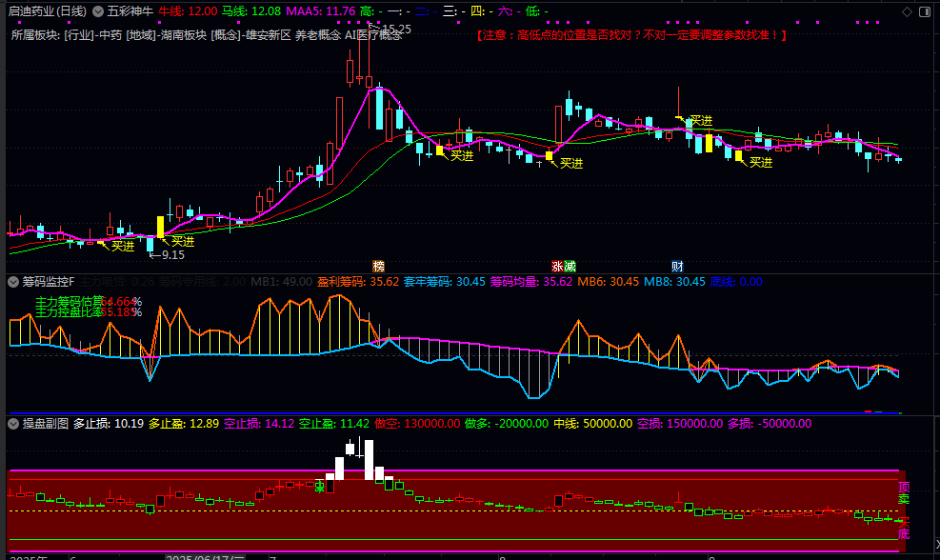Click the 底 label on the right edge
Image resolution: width=940 pixels, height=560 pixels.
903,533
